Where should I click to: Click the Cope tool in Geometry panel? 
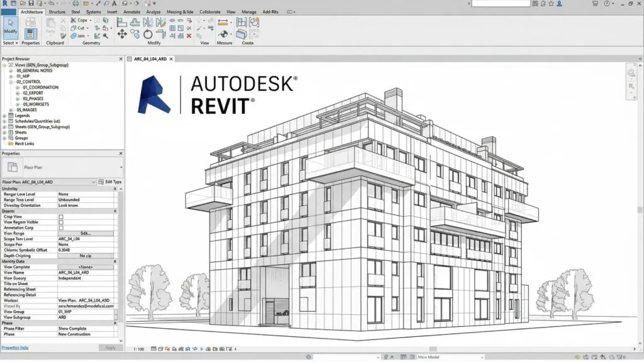click(x=79, y=20)
